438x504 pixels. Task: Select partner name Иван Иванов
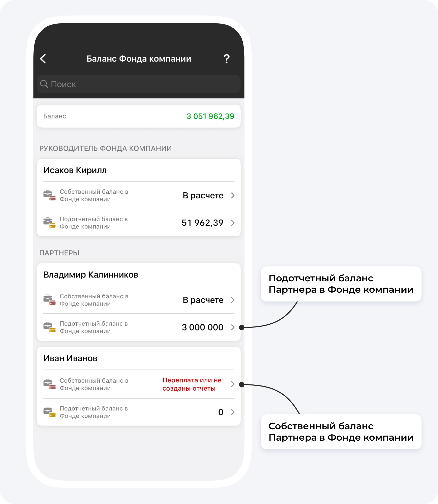(x=70, y=358)
